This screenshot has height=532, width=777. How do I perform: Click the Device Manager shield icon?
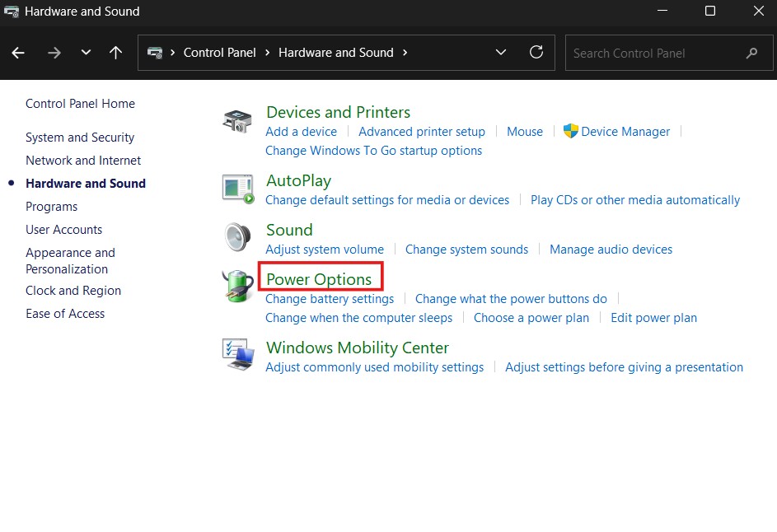(x=571, y=131)
